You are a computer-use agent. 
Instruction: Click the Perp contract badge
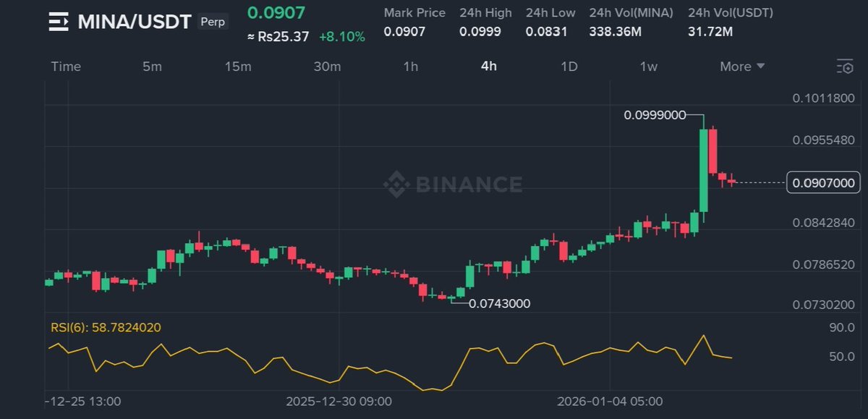point(213,22)
